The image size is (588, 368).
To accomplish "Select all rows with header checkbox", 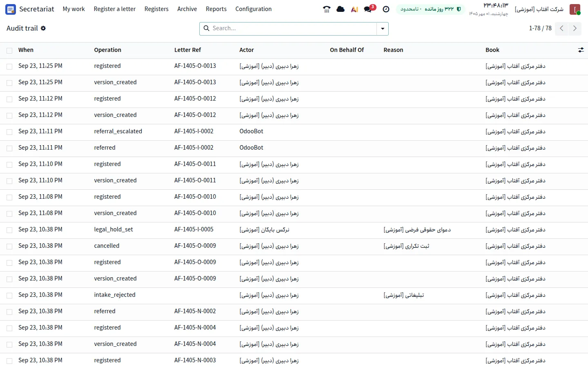I will pos(9,50).
